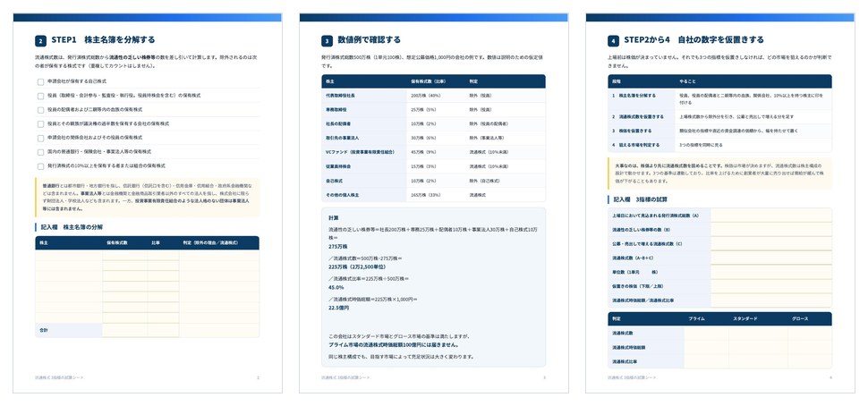Select the その他の個人株主 row label
The image size is (868, 406).
pyautogui.click(x=341, y=195)
